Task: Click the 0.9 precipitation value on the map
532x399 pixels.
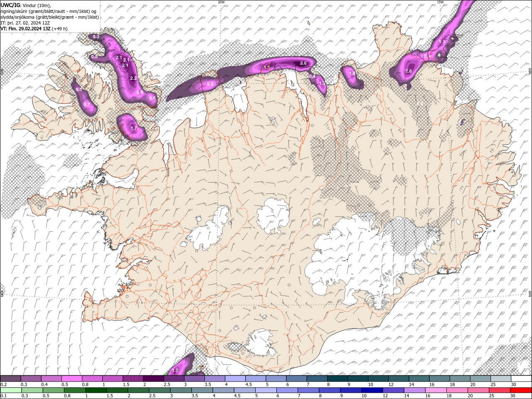Action: [140, 92]
